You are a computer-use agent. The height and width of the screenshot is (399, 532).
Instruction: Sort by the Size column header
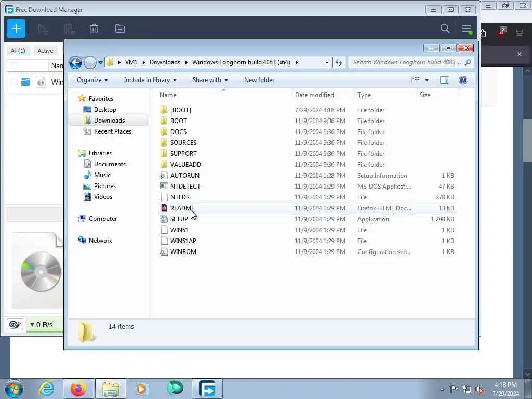pyautogui.click(x=425, y=95)
